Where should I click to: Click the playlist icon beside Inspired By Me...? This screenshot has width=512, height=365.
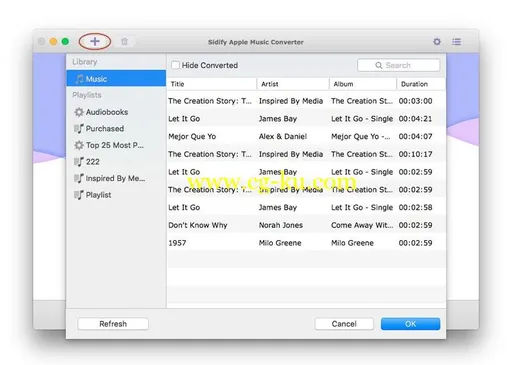click(79, 179)
